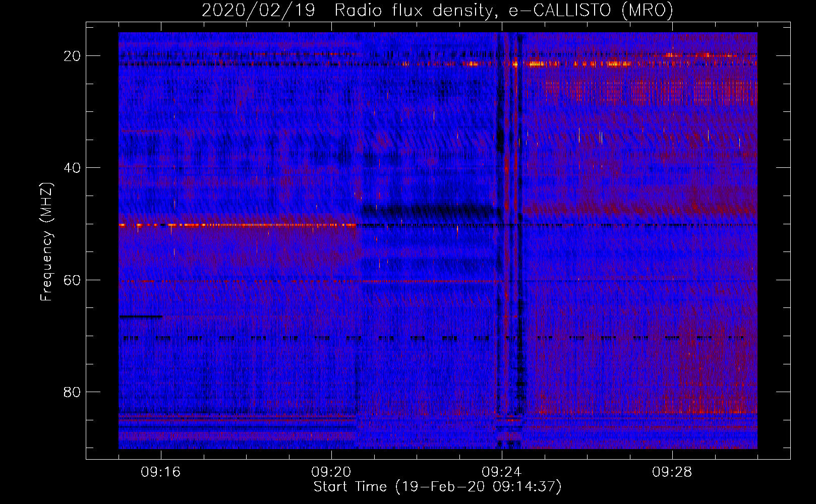Click the 'Start Time (19-Feb-20 09:14:37)' label
The height and width of the screenshot is (504, 816).
point(437,487)
